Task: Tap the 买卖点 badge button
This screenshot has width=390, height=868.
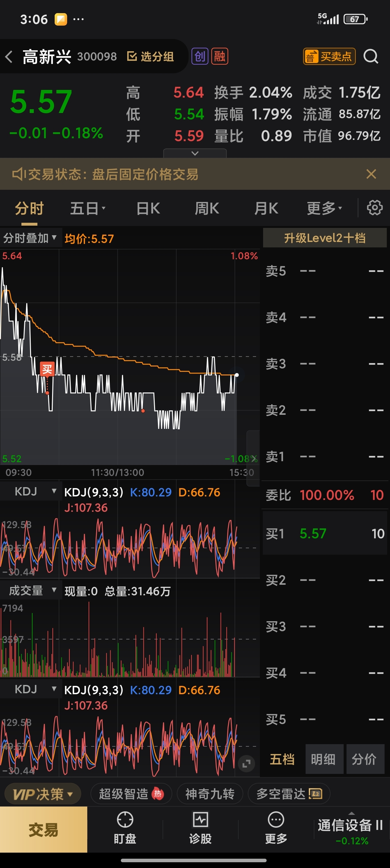Action: pyautogui.click(x=329, y=56)
